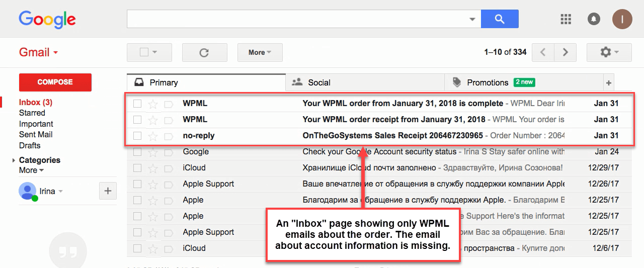Star the WPML order receipt email

(x=153, y=120)
